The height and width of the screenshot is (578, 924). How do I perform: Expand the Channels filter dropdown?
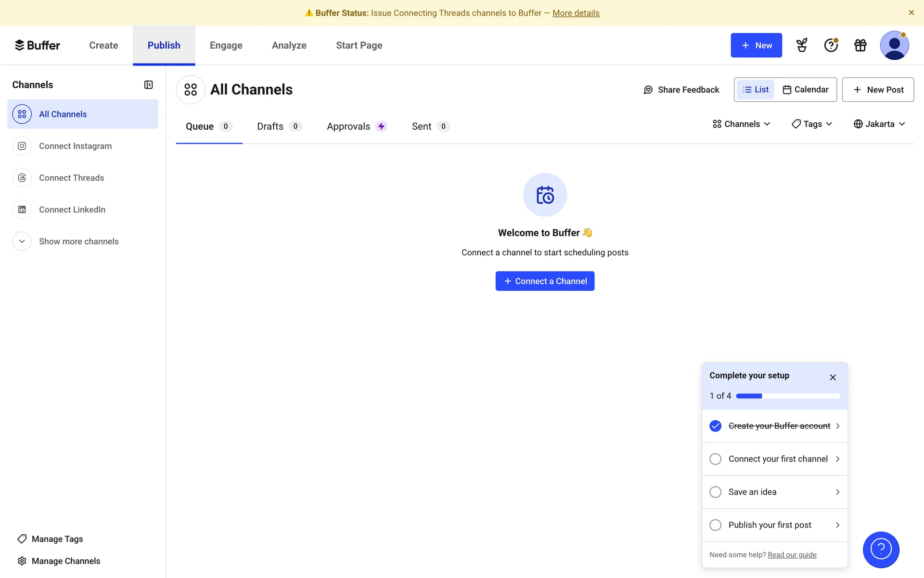pos(741,124)
